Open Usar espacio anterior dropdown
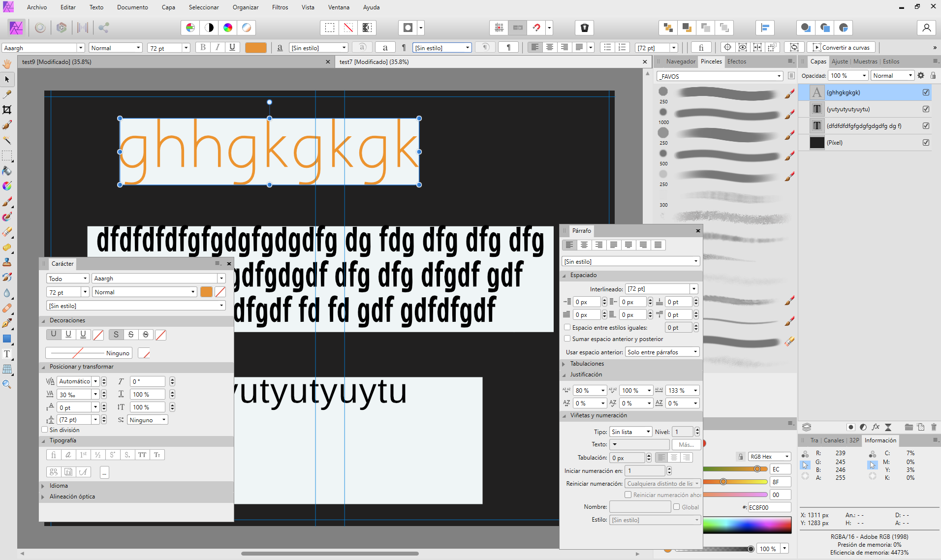 coord(662,352)
